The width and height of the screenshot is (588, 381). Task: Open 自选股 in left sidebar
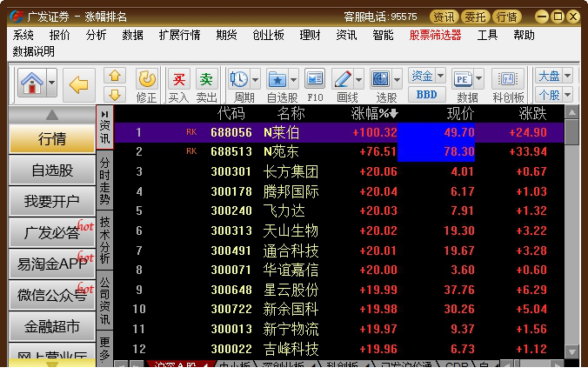[x=52, y=170]
